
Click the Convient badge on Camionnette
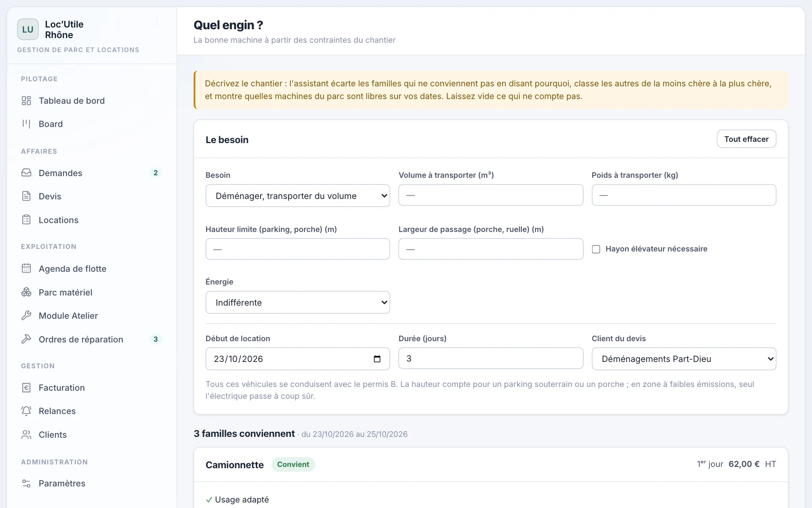click(293, 464)
